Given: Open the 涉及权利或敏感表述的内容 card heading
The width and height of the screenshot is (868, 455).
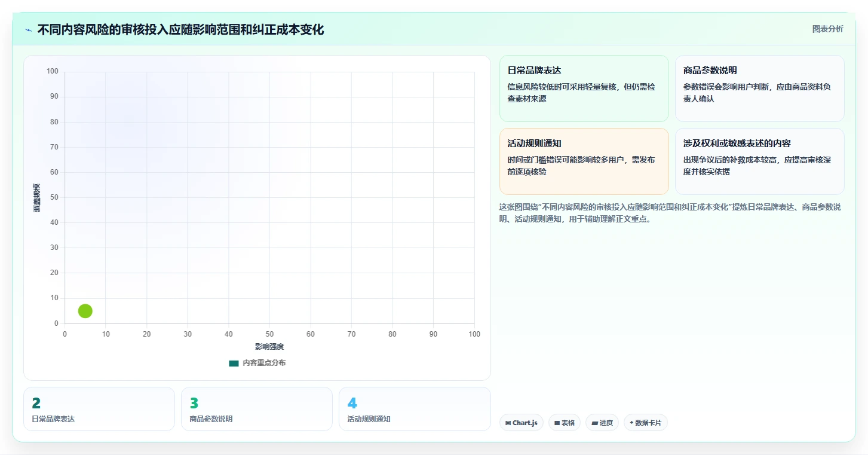Looking at the screenshot, I should coord(737,143).
